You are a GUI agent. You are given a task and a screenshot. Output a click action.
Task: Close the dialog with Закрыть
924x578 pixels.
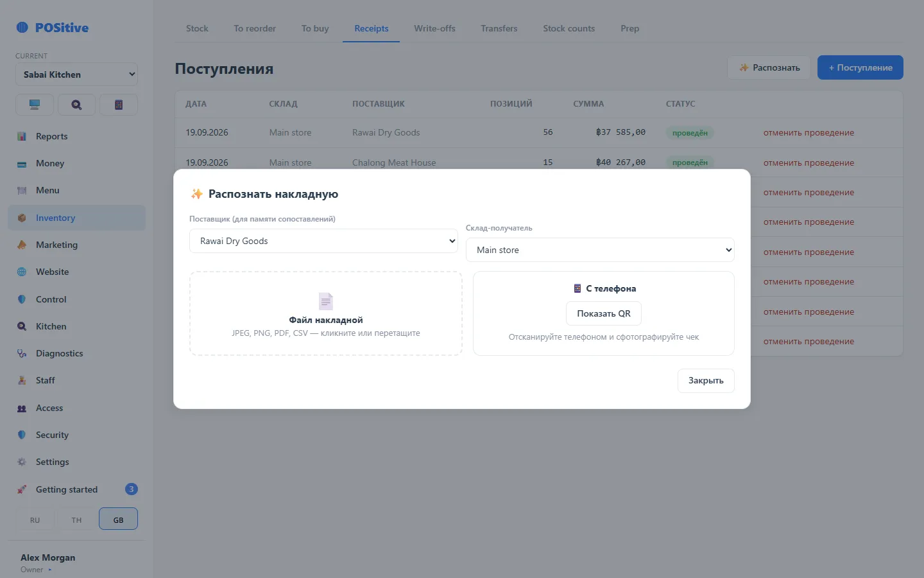coord(706,380)
